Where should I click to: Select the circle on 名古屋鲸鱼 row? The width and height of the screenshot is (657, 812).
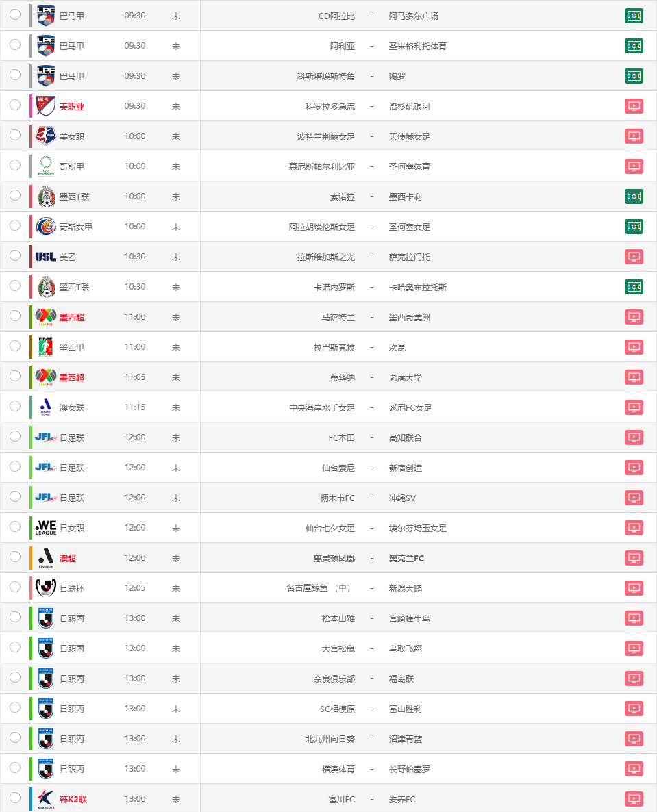tap(15, 587)
